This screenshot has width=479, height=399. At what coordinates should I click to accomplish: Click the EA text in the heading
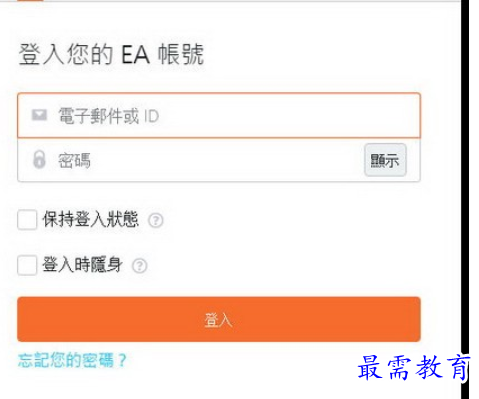tap(135, 55)
